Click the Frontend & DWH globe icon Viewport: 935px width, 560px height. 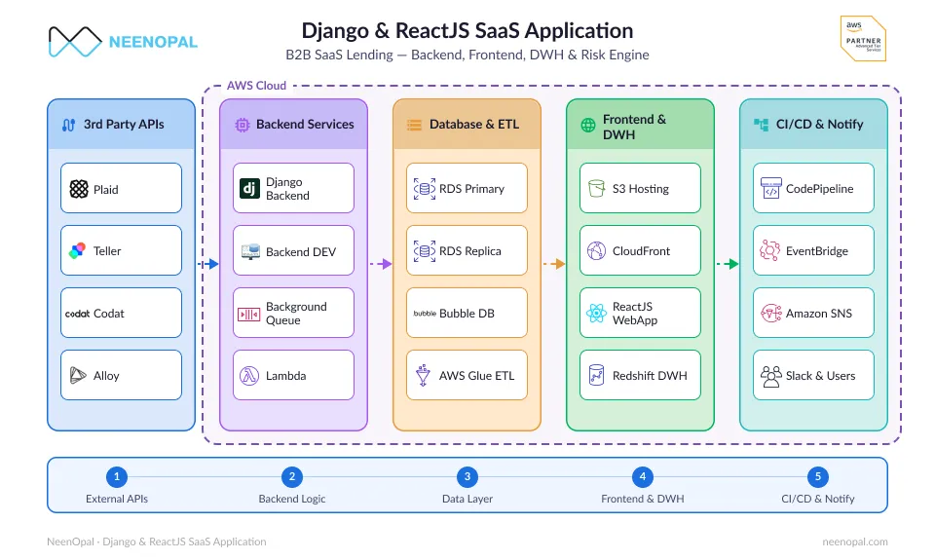[588, 126]
